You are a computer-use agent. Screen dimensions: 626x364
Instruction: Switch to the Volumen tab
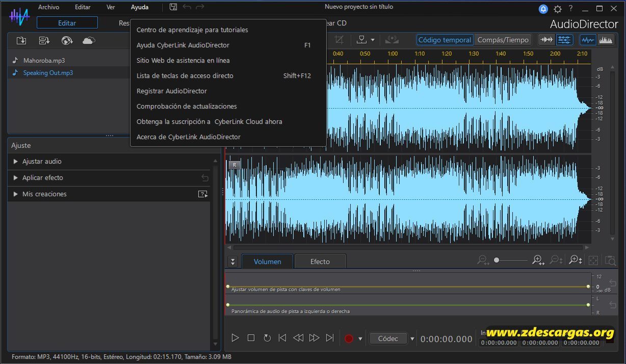[267, 262]
